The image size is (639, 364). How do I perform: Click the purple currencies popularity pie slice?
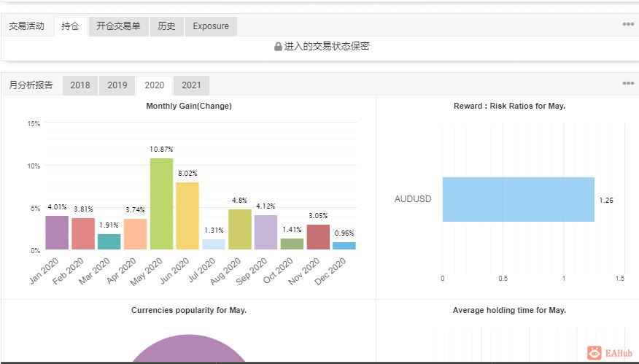click(189, 349)
